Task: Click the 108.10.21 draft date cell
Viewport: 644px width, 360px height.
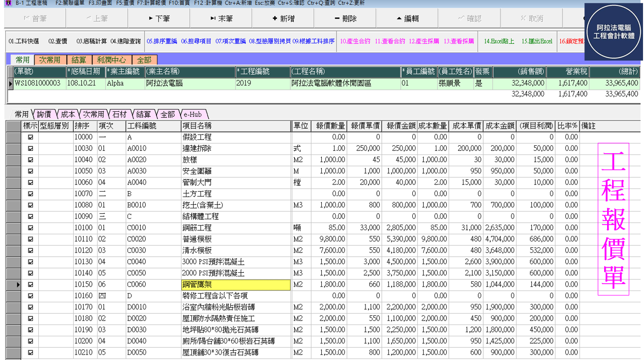Action: click(x=86, y=84)
